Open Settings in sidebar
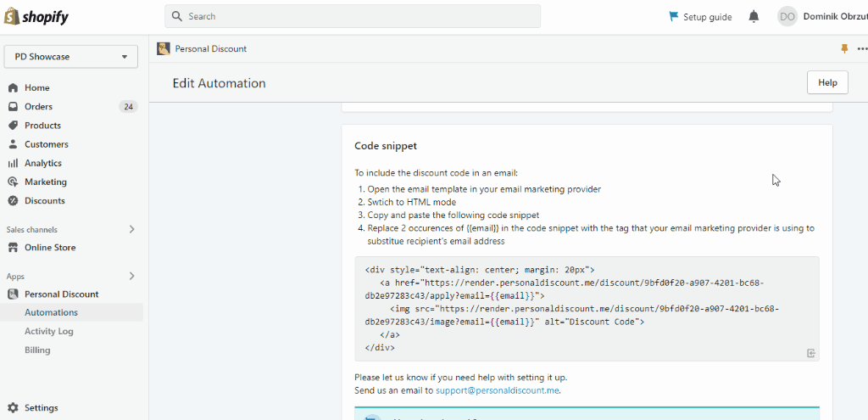This screenshot has height=420, width=868. pyautogui.click(x=41, y=408)
